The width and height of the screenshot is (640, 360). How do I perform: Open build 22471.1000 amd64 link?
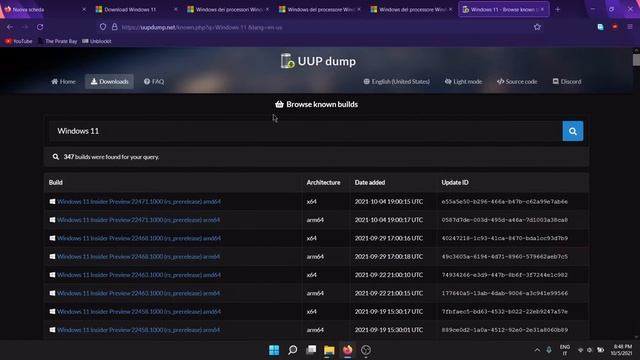[139, 202]
